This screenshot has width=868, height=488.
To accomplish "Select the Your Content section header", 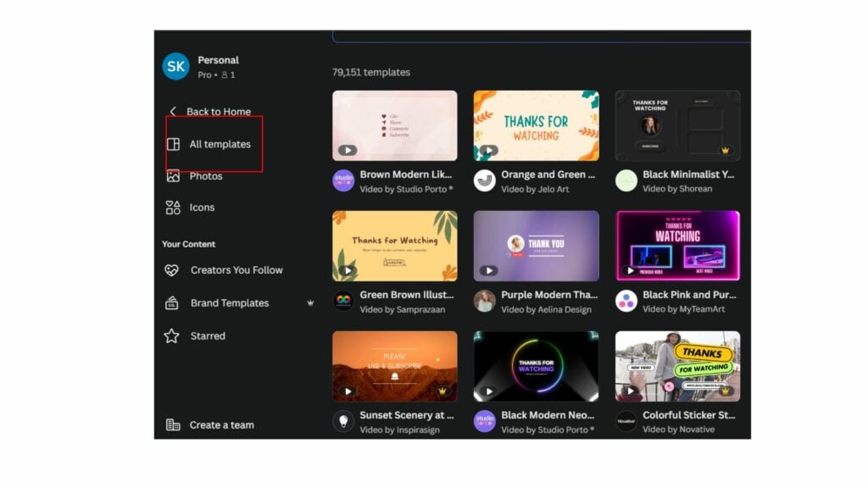I will coord(188,244).
